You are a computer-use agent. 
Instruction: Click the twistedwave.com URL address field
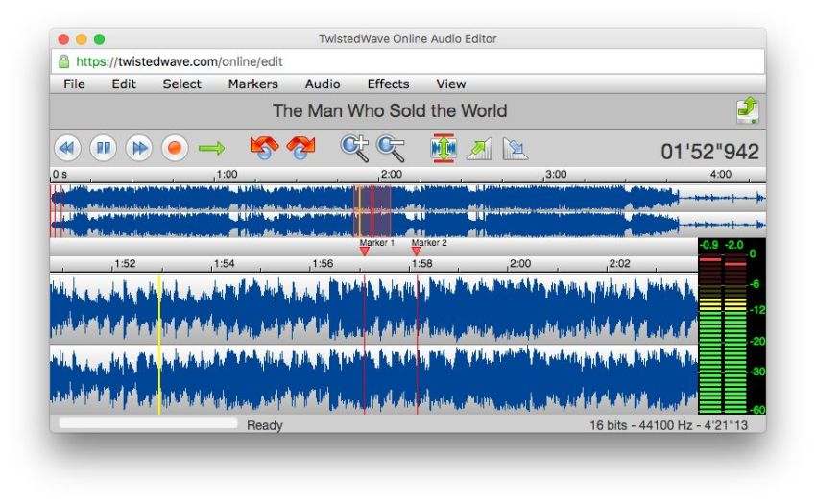pos(408,61)
